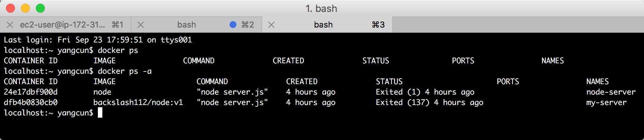Click the 'Exited (1) 4 hours ago' status

click(x=425, y=92)
